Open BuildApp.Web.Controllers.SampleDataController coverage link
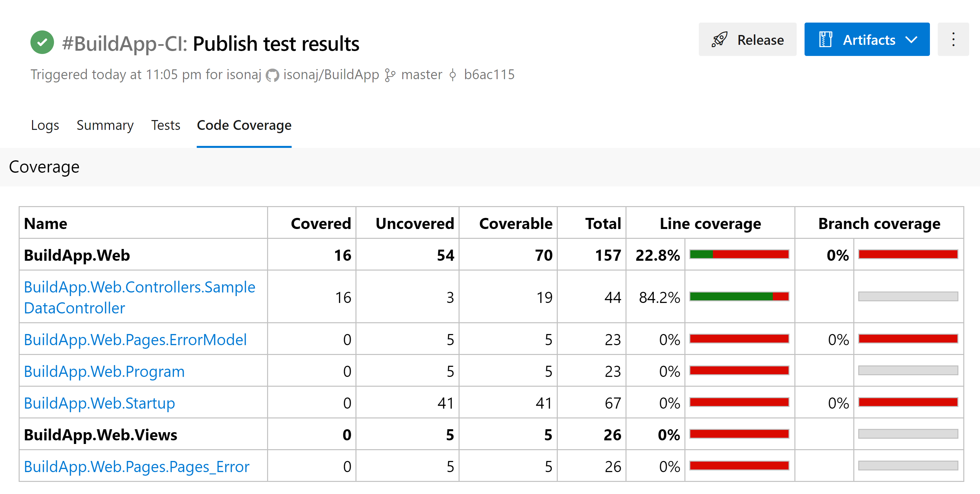Image resolution: width=980 pixels, height=494 pixels. pyautogui.click(x=140, y=297)
